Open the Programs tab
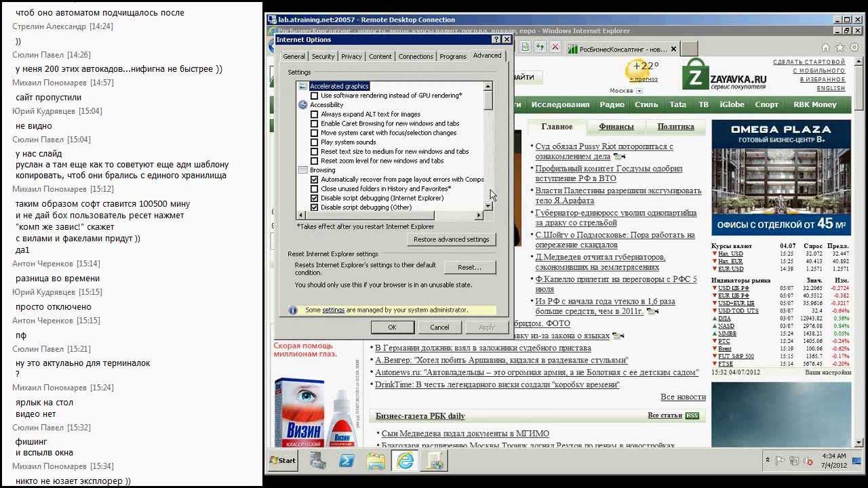The height and width of the screenshot is (488, 868). coord(453,57)
